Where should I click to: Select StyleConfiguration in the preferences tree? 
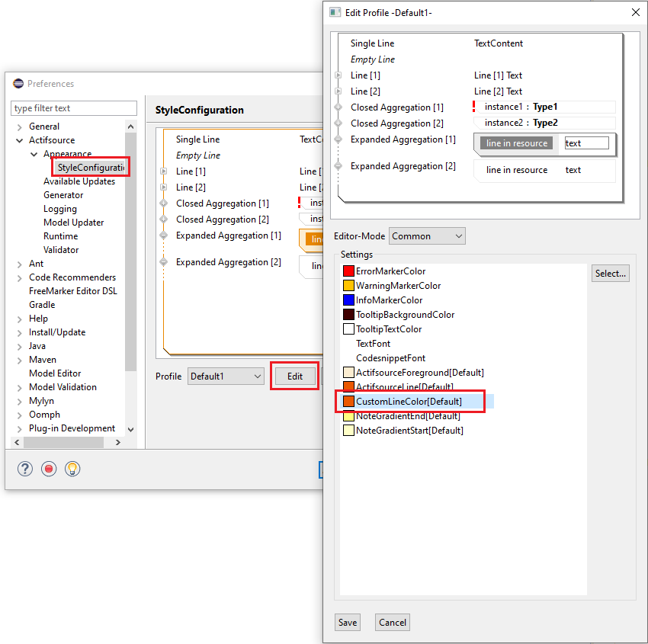[x=91, y=167]
